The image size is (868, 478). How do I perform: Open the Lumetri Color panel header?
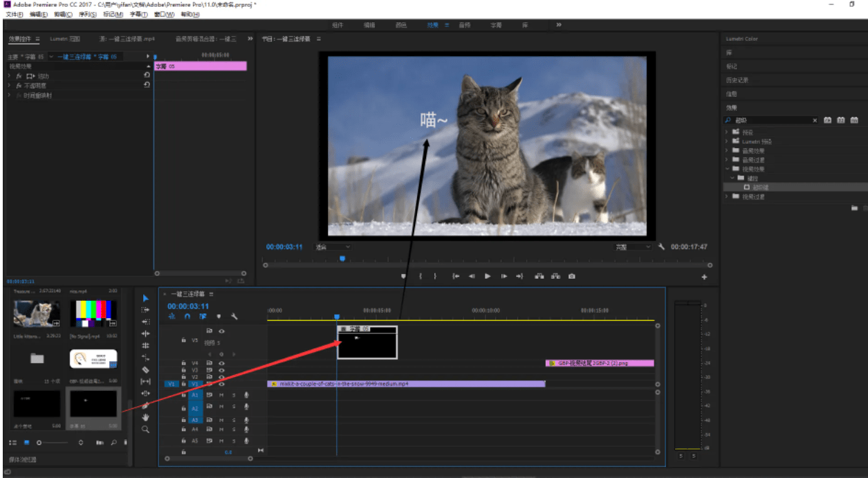(742, 39)
